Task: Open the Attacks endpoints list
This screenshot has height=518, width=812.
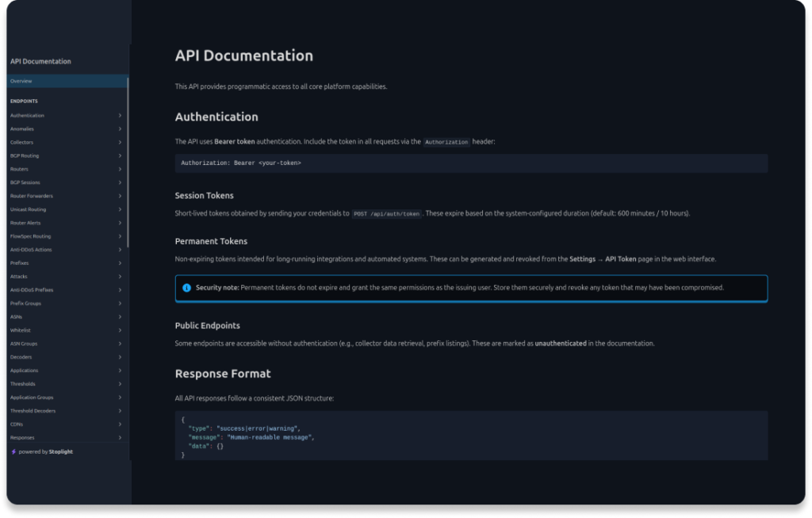Action: pyautogui.click(x=19, y=277)
